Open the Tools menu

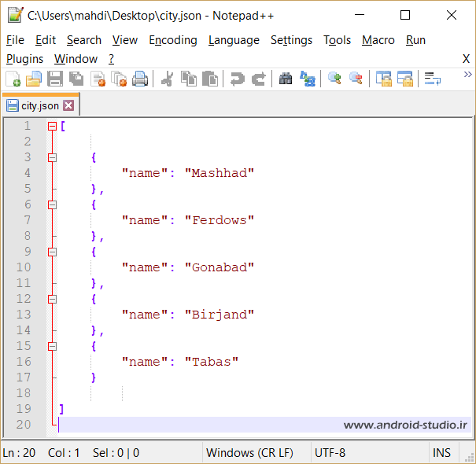click(x=337, y=40)
